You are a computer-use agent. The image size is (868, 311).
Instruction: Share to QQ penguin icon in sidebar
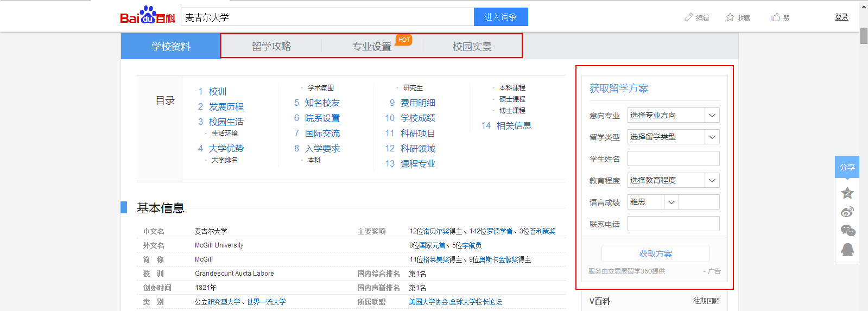(x=847, y=250)
